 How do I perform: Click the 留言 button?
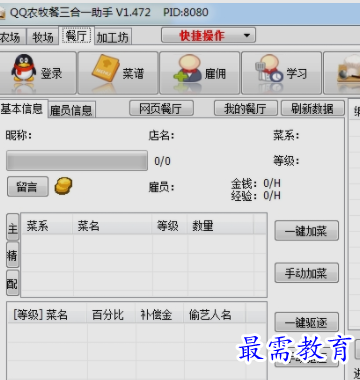28,186
